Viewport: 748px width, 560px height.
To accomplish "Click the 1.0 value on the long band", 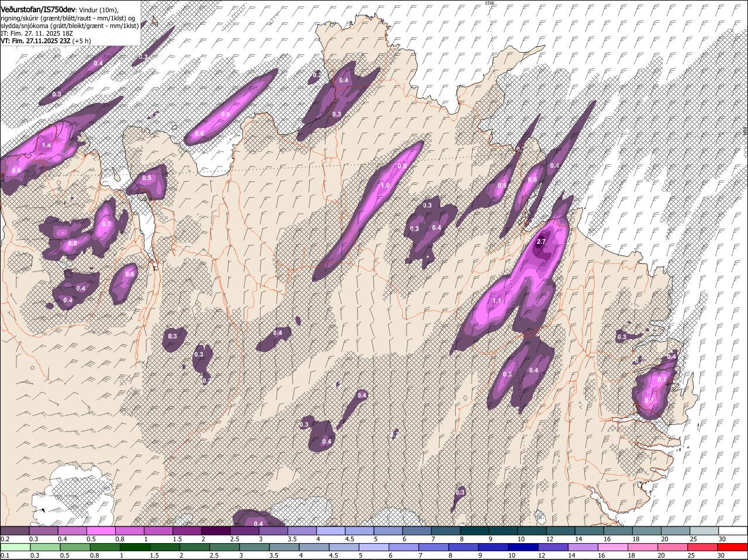I will coord(385,185).
